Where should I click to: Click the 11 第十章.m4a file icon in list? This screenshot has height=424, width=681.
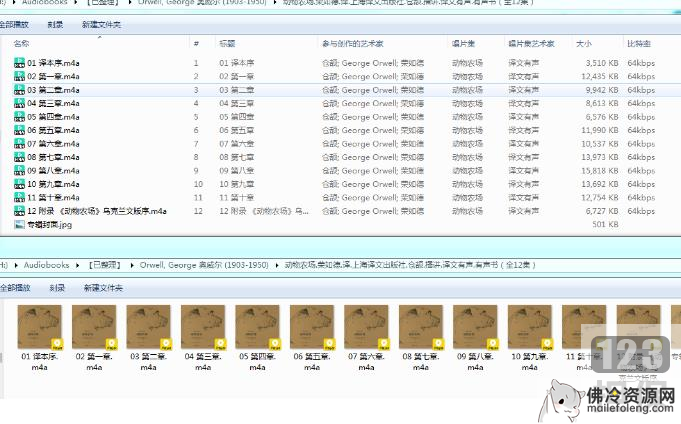pyautogui.click(x=20, y=198)
